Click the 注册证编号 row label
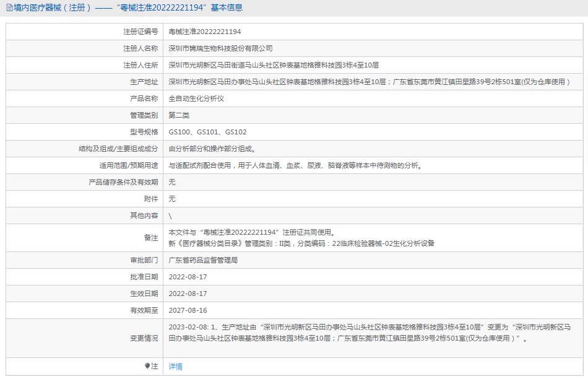Image resolution: width=588 pixels, height=379 pixels. coord(140,32)
